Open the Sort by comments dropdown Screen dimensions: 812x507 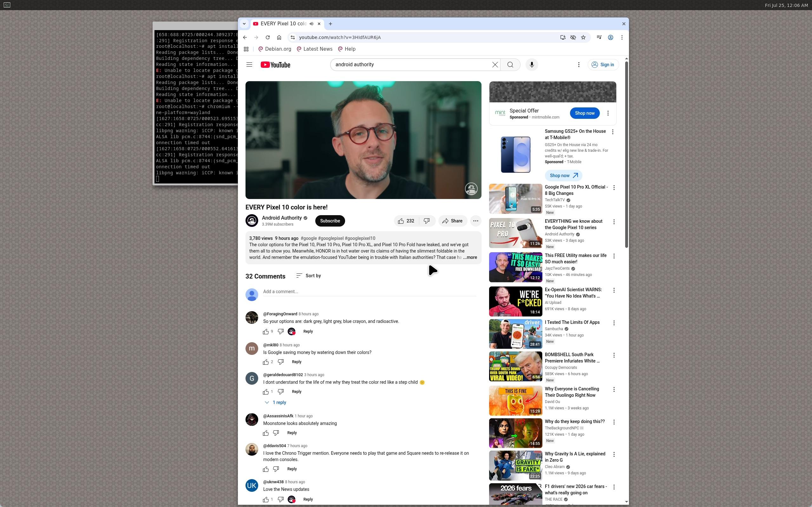[x=308, y=276]
